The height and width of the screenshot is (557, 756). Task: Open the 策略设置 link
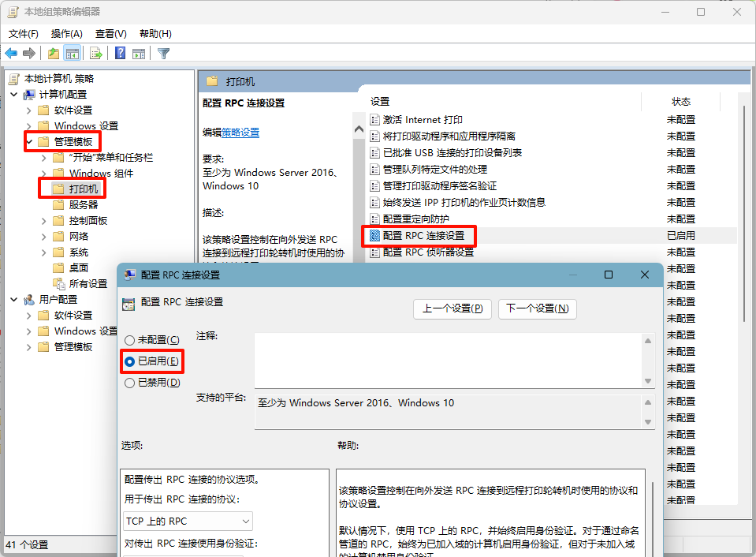[240, 133]
